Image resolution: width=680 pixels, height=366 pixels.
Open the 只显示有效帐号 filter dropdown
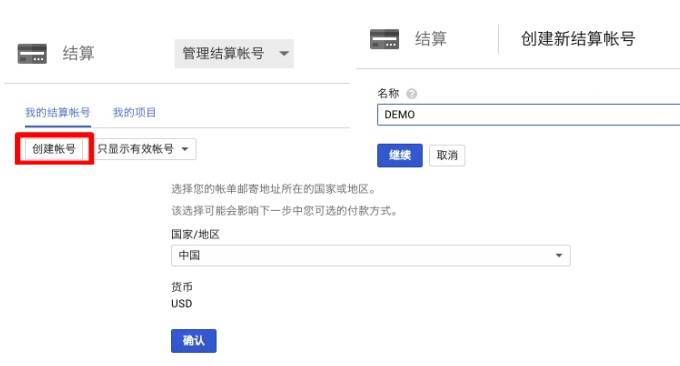[145, 149]
